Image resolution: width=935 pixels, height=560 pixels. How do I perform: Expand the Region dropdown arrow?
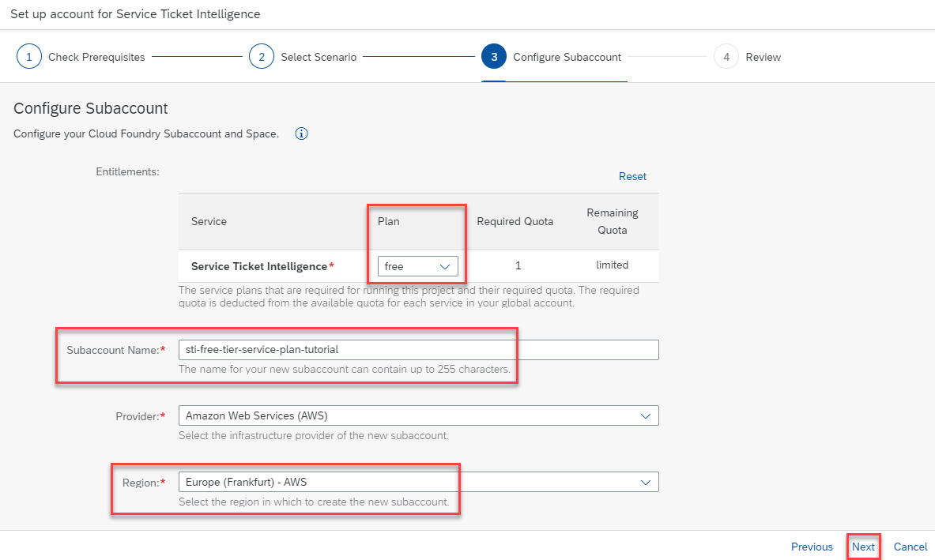coord(645,482)
